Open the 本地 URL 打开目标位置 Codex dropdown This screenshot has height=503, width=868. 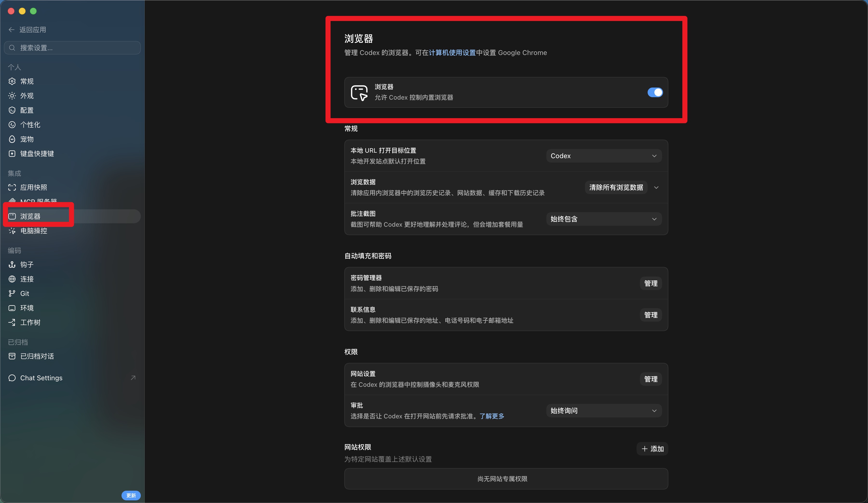[x=604, y=156]
